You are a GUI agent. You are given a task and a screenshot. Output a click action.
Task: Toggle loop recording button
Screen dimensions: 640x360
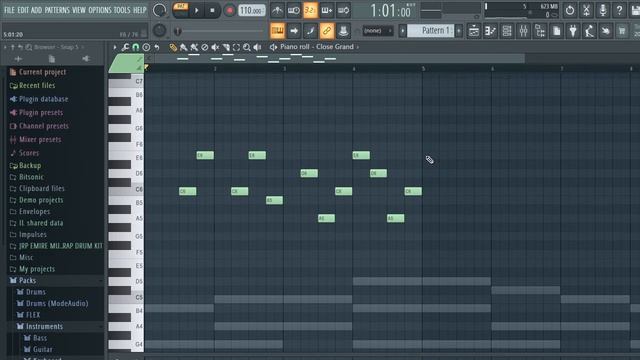(343, 10)
